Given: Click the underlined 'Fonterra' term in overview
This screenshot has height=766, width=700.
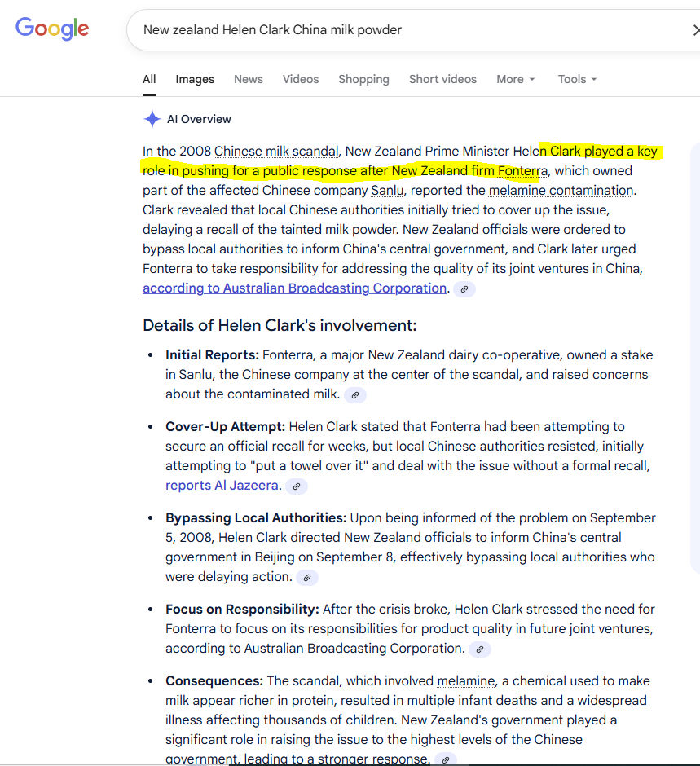Looking at the screenshot, I should pos(522,171).
